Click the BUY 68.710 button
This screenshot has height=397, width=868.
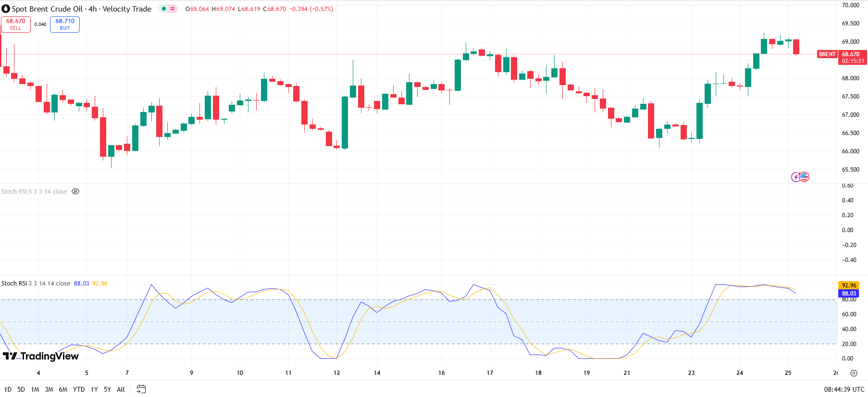(65, 24)
